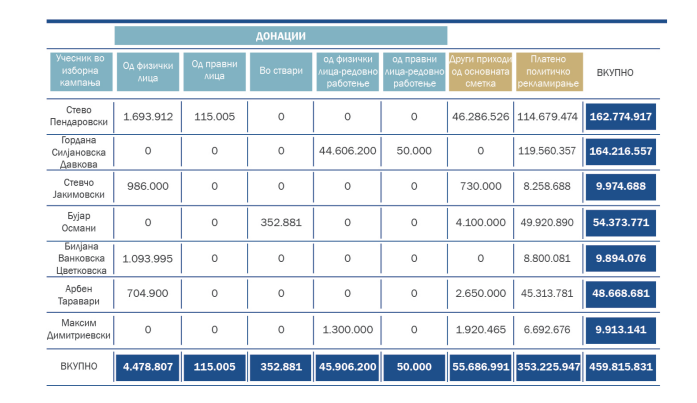
Task: Select the Гордана Силјановска Давкова name cell
Action: [80, 151]
